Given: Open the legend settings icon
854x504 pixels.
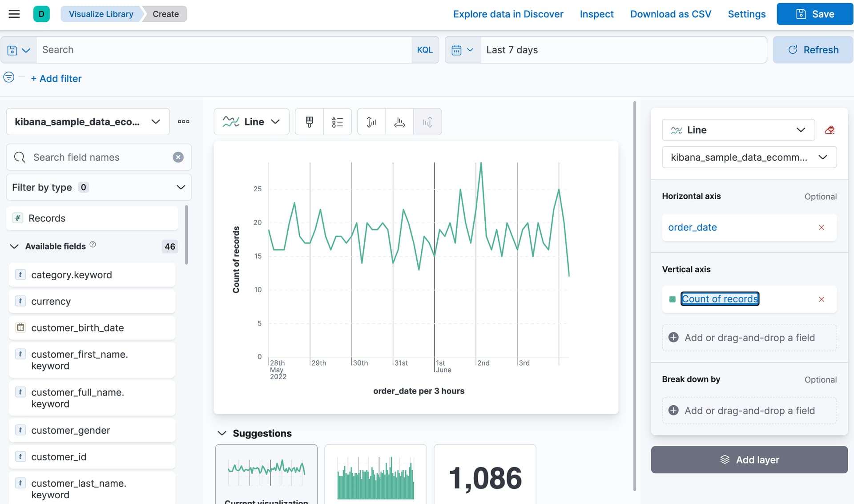Looking at the screenshot, I should tap(337, 121).
